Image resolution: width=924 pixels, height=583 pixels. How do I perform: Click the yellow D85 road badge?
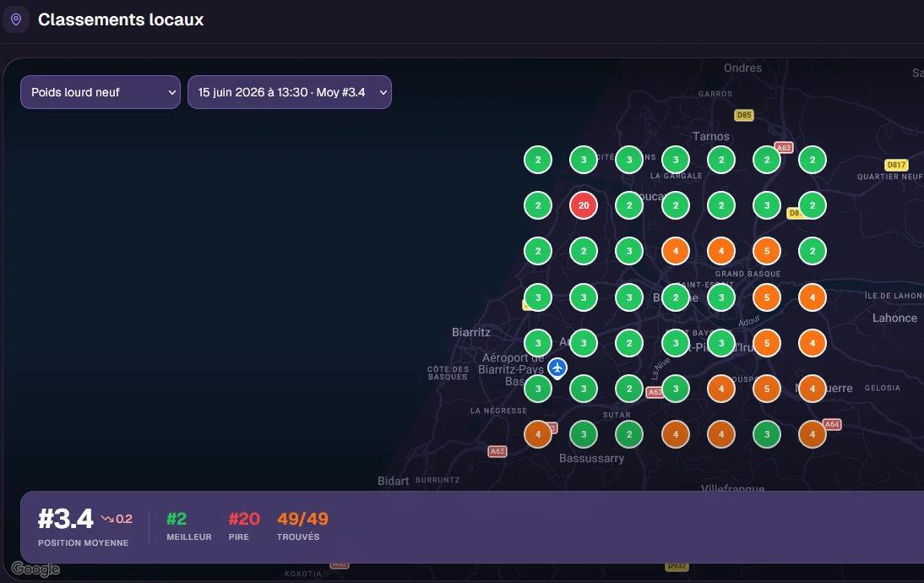(x=744, y=115)
